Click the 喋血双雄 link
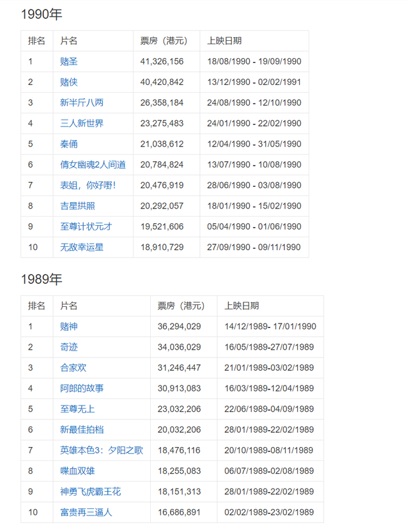 point(78,471)
